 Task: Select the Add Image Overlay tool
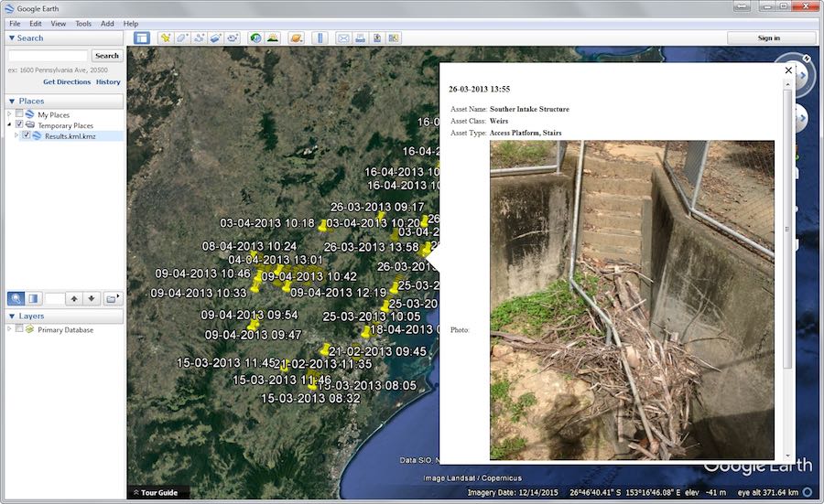216,38
